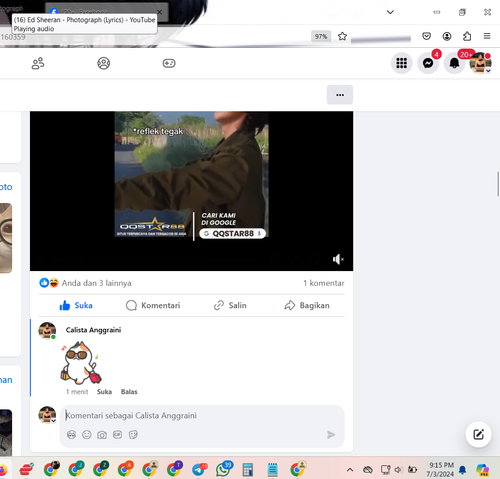Click the new message compose floating button
Screen dimensions: 500x479
point(478,434)
